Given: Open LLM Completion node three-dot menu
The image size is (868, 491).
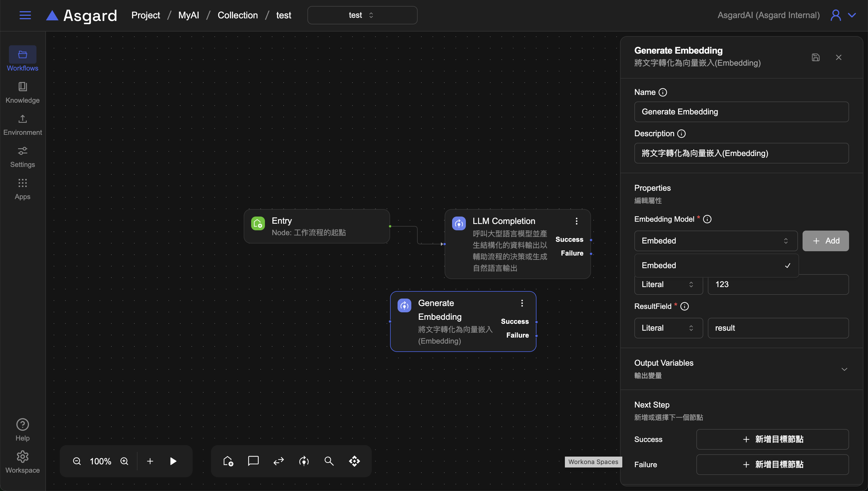Looking at the screenshot, I should 576,221.
